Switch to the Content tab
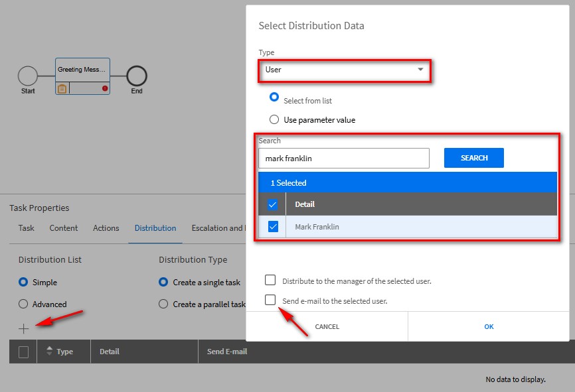The width and height of the screenshot is (575, 392). pyautogui.click(x=64, y=228)
